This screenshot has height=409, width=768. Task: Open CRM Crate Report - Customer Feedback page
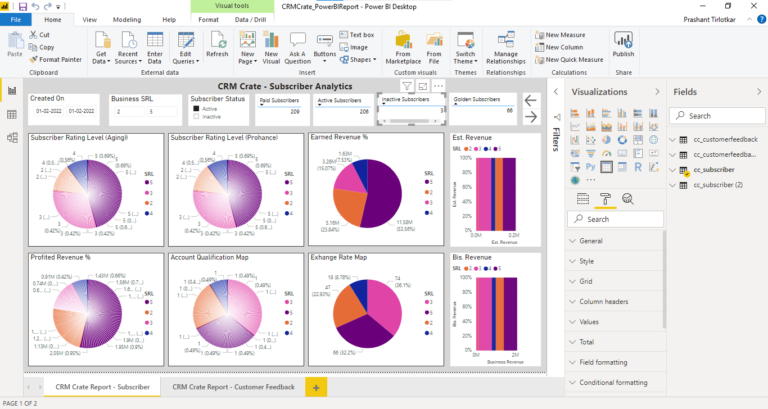tap(233, 387)
